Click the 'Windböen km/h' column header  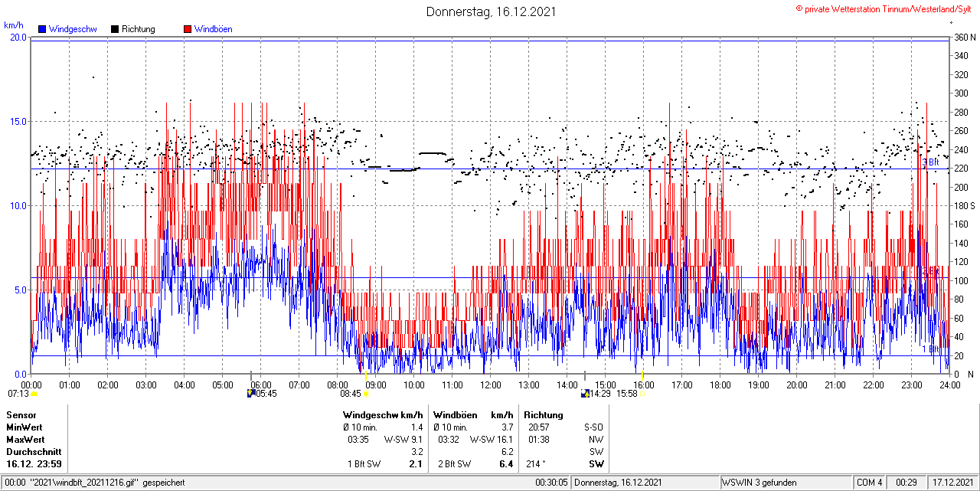pos(473,414)
